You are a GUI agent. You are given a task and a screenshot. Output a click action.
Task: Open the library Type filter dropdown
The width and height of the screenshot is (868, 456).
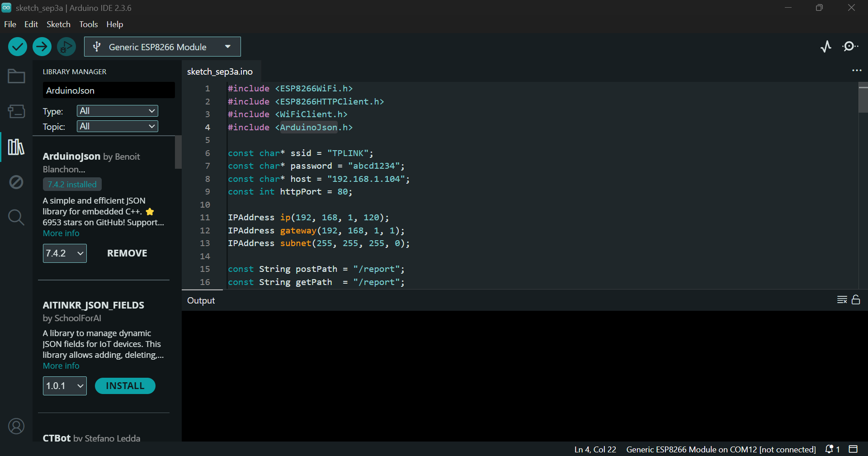[118, 111]
